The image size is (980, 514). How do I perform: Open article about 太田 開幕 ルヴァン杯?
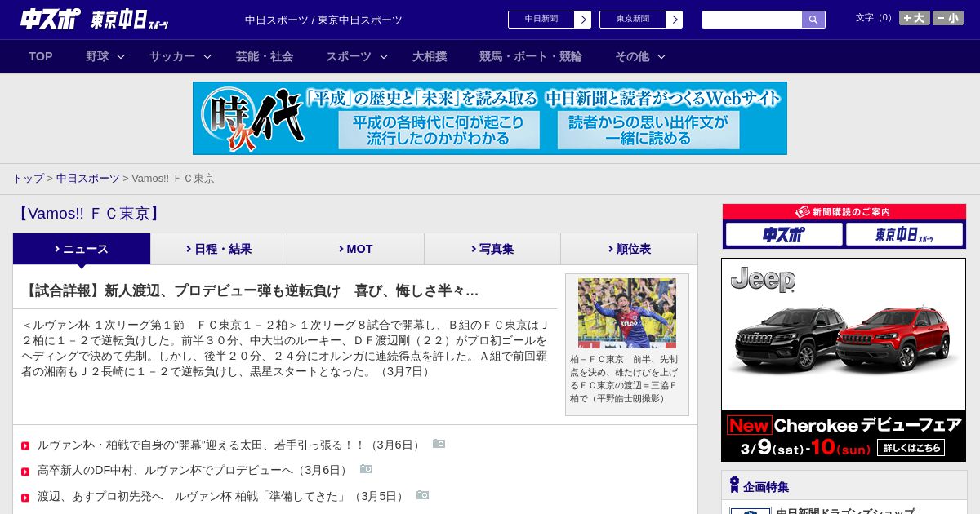click(230, 445)
